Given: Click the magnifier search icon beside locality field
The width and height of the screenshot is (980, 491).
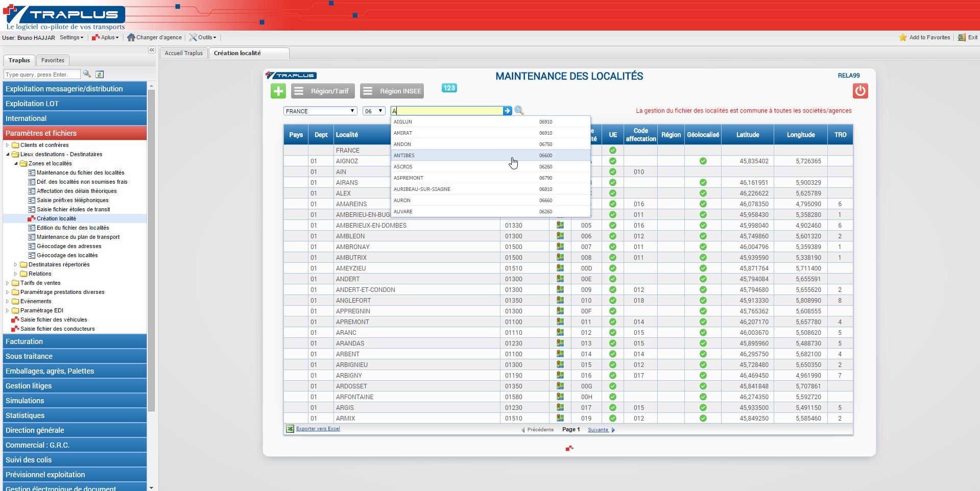Looking at the screenshot, I should [x=519, y=110].
